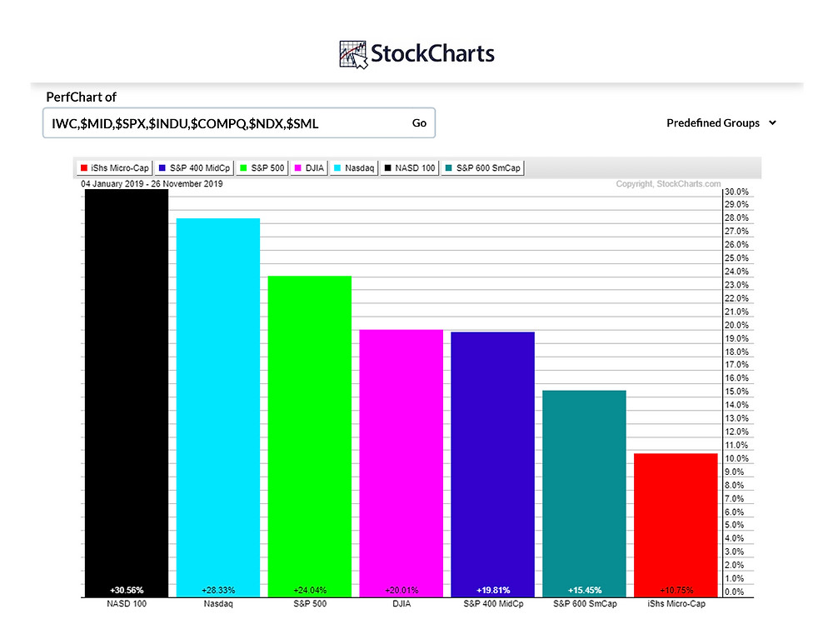Click the +10.75% value label
Viewport: 833px width, 644px height.
tap(676, 591)
